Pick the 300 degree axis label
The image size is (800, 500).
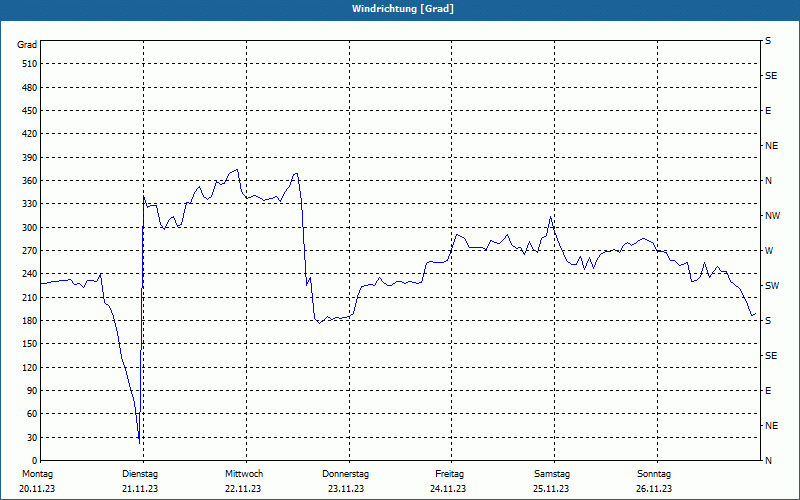pyautogui.click(x=29, y=228)
